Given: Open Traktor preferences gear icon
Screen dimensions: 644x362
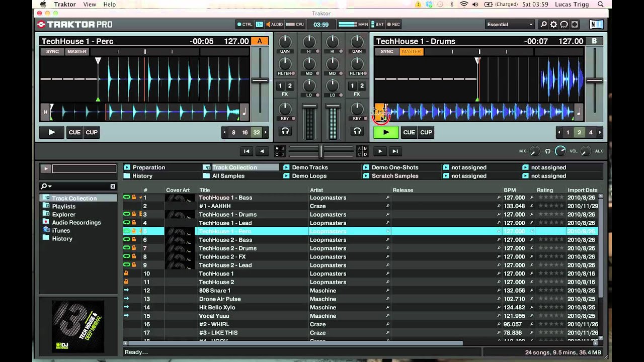Looking at the screenshot, I should click(x=553, y=24).
